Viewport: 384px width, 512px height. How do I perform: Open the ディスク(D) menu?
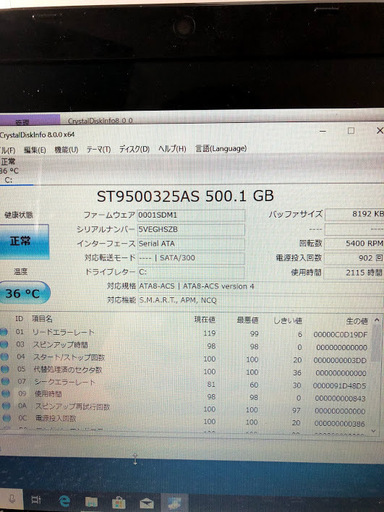(135, 149)
